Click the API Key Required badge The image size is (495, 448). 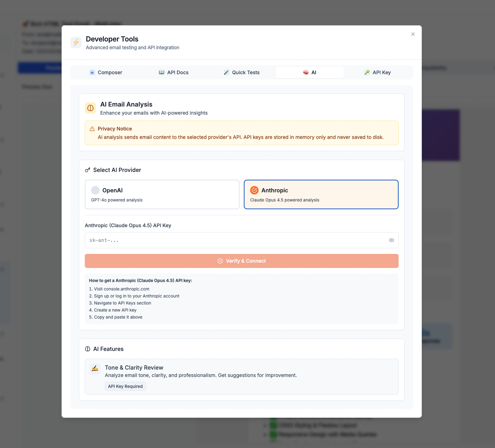pos(125,386)
